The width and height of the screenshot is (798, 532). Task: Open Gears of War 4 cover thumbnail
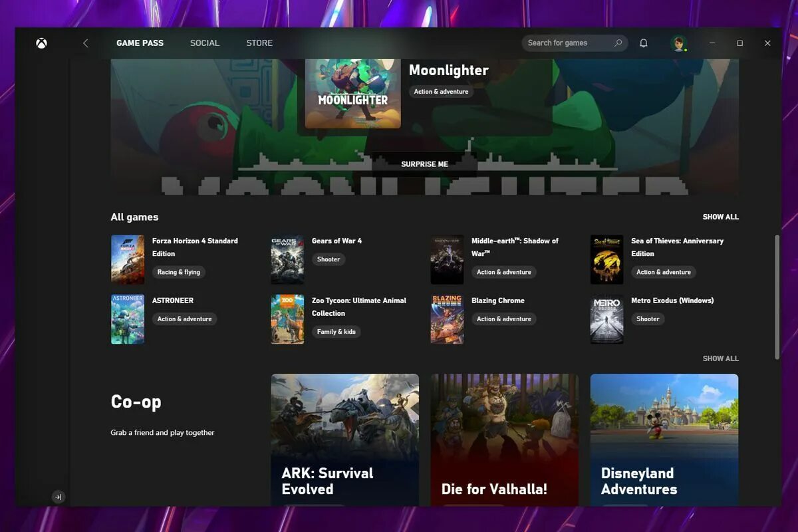287,259
